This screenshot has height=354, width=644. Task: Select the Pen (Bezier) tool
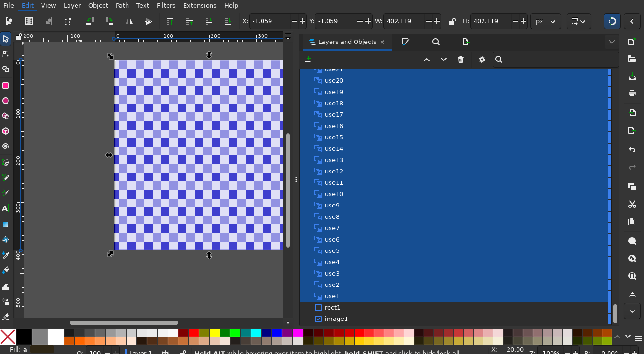(x=6, y=163)
